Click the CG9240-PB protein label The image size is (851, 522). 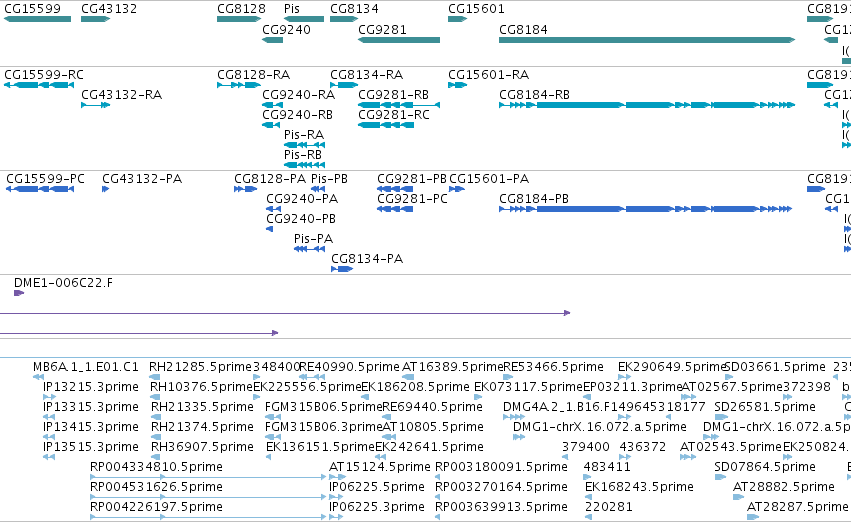click(x=301, y=219)
